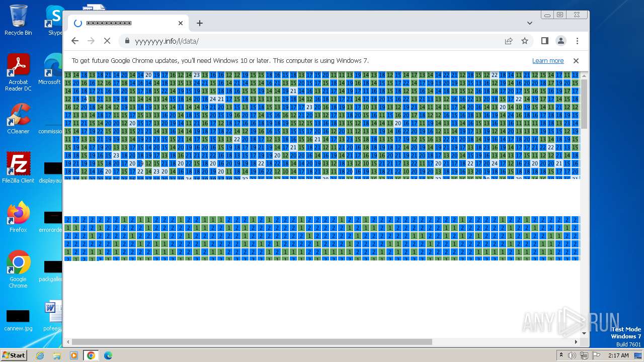Open the side panel icon

point(544,41)
